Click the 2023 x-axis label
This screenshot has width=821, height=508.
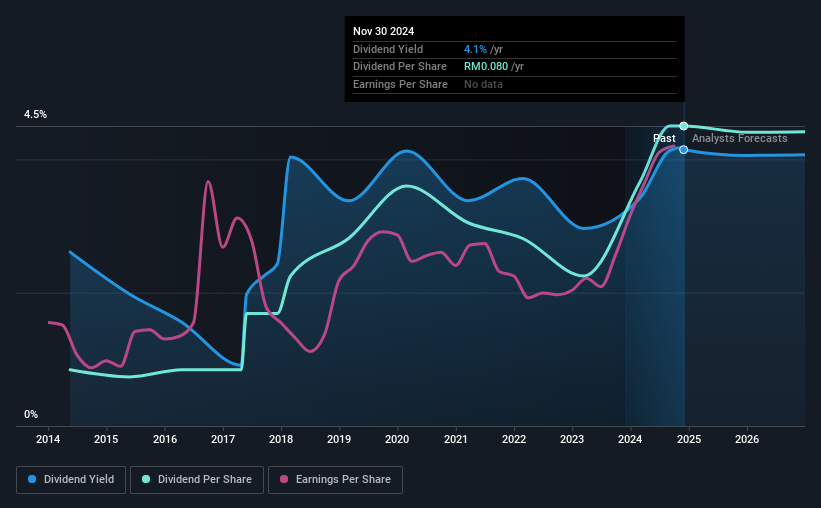tap(572, 439)
